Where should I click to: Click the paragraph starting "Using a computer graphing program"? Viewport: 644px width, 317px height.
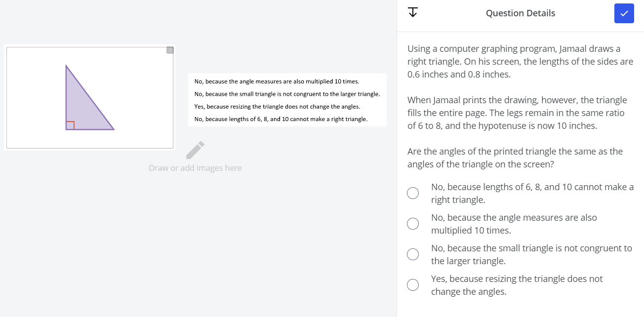tap(520, 61)
